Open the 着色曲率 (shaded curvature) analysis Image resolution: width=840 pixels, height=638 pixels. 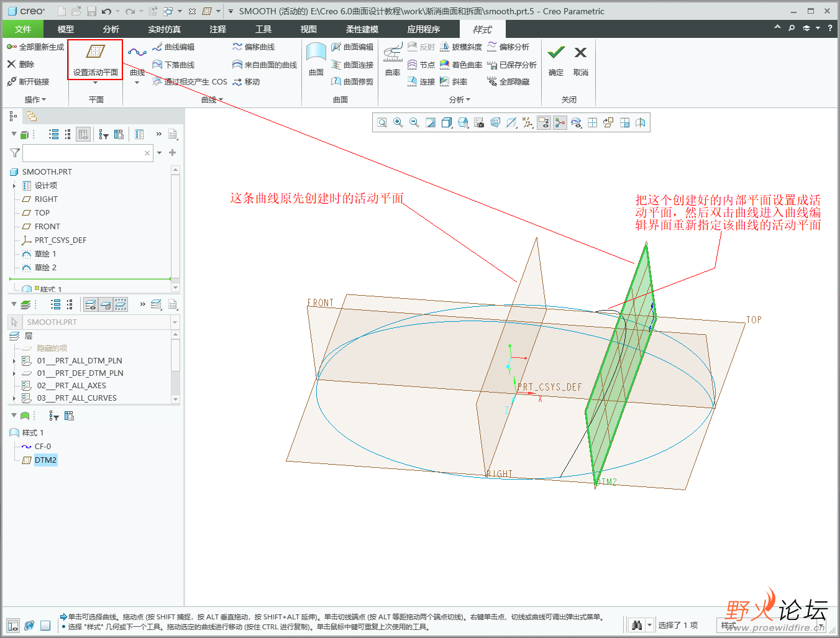click(x=461, y=65)
